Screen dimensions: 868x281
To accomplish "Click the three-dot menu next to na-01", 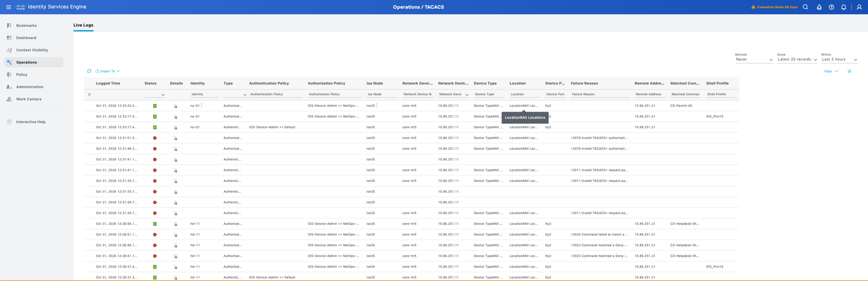I will (202, 105).
